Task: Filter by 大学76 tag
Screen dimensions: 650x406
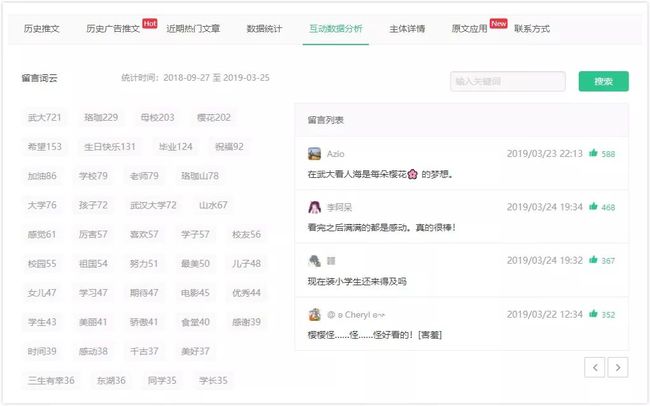Action: pos(42,205)
